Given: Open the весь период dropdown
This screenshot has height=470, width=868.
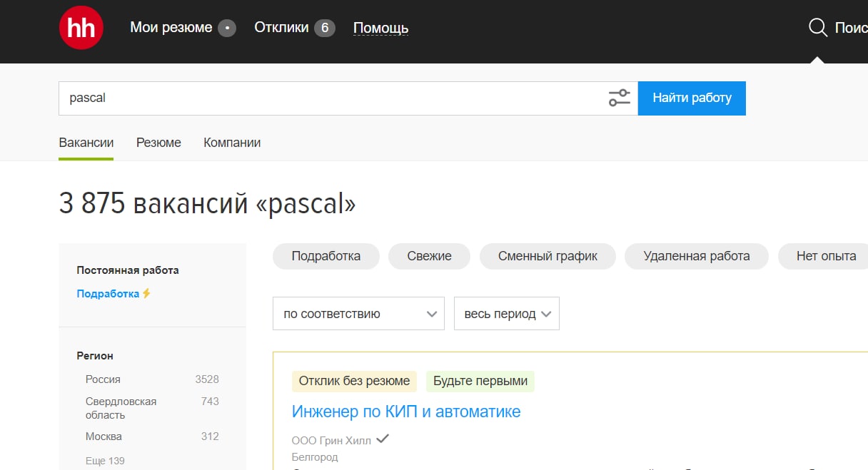Looking at the screenshot, I should pos(506,314).
